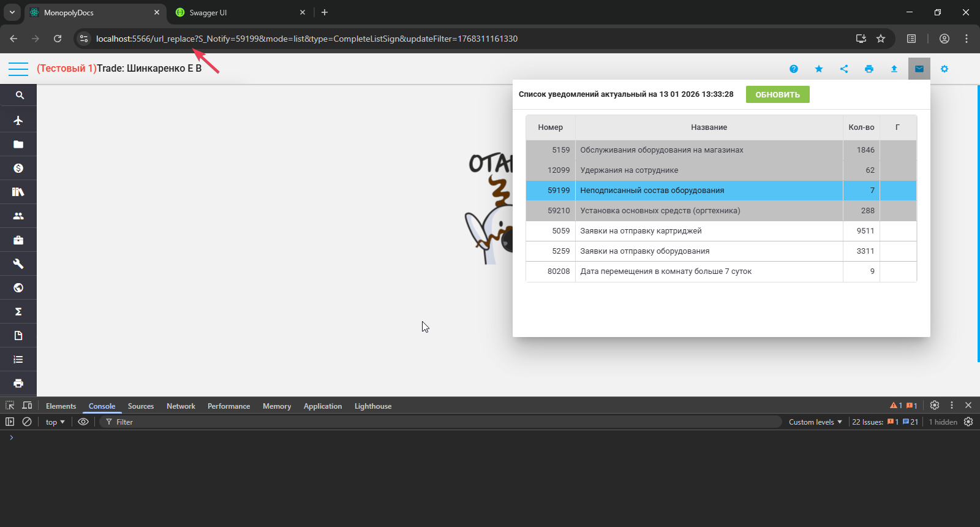980x527 pixels.
Task: Switch to the Elements DevTools tab
Action: click(x=61, y=406)
